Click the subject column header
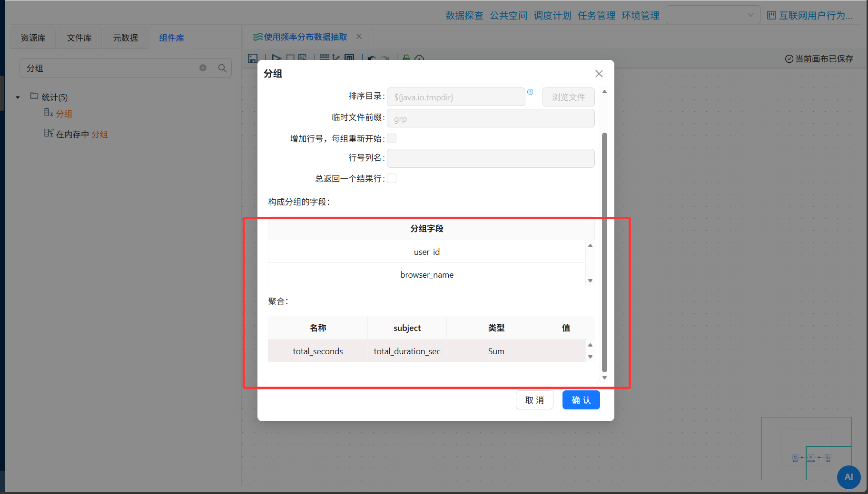This screenshot has height=494, width=868. click(x=407, y=328)
